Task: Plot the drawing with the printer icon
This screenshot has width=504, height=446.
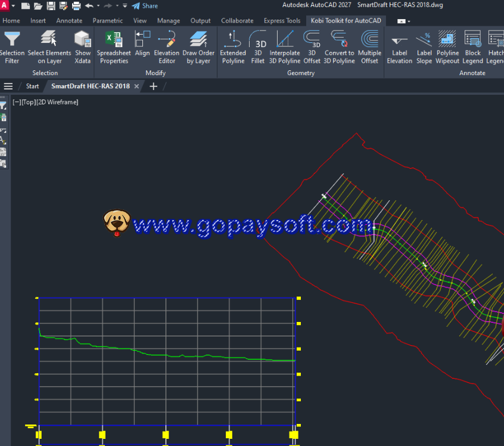Action: click(x=76, y=6)
